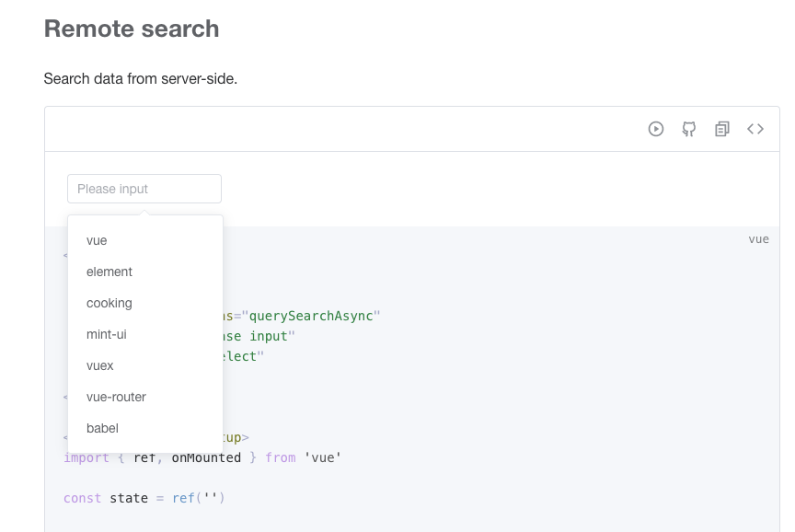
Task: Collapse the code with the </> icon
Action: click(x=755, y=129)
